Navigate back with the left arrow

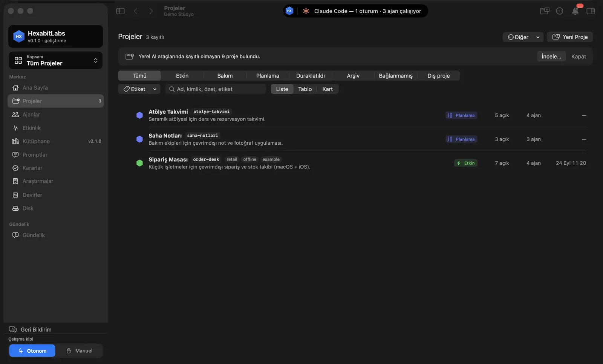[x=136, y=11]
